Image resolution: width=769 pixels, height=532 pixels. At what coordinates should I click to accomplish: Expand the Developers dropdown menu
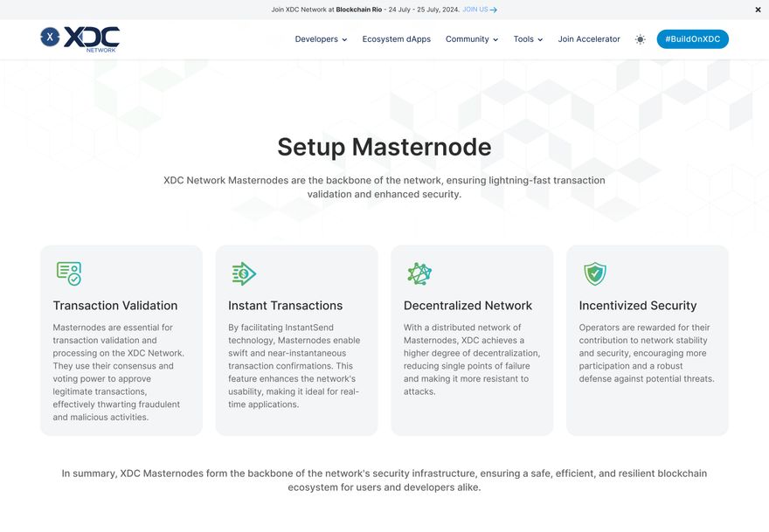[321, 39]
